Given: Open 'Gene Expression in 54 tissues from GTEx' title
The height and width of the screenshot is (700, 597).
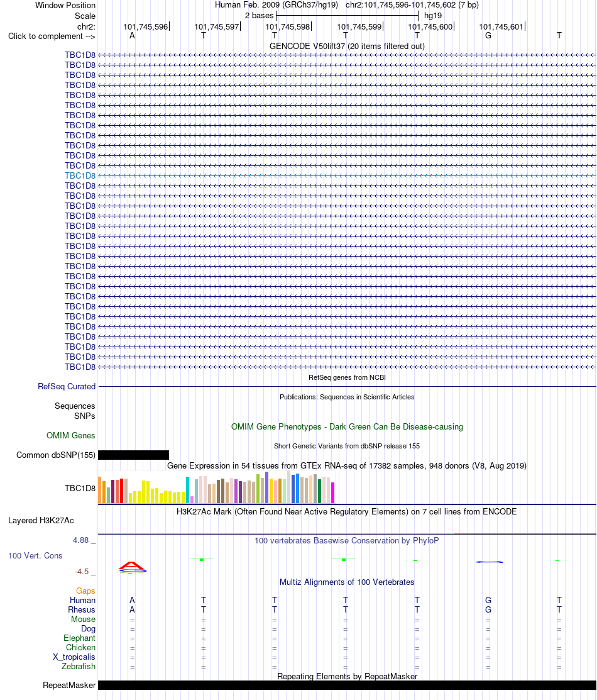Looking at the screenshot, I should tap(347, 466).
